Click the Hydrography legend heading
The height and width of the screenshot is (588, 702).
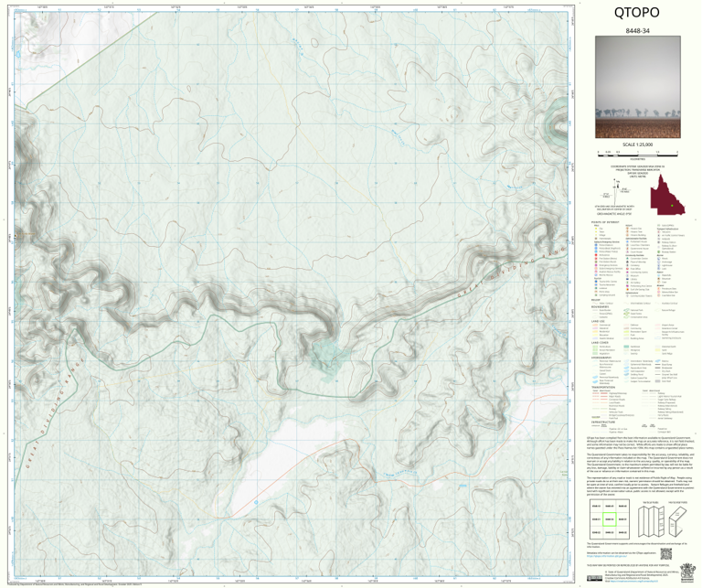coord(601,358)
